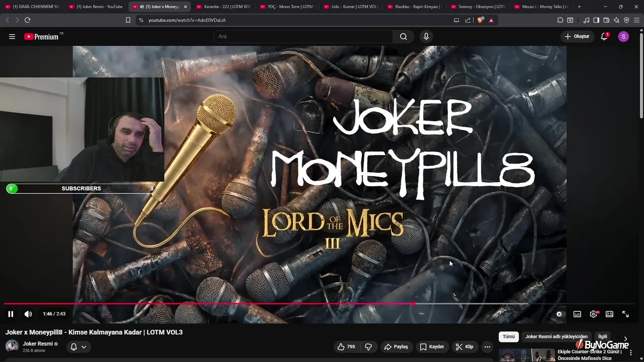Open a new browser tab
644x362 pixels.
pyautogui.click(x=579, y=7)
